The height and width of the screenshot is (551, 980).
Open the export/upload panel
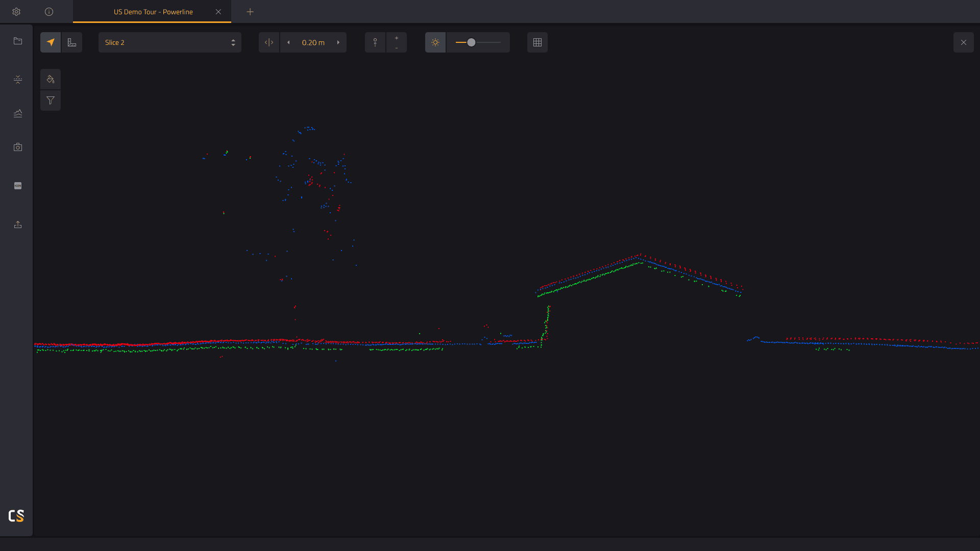click(x=18, y=224)
